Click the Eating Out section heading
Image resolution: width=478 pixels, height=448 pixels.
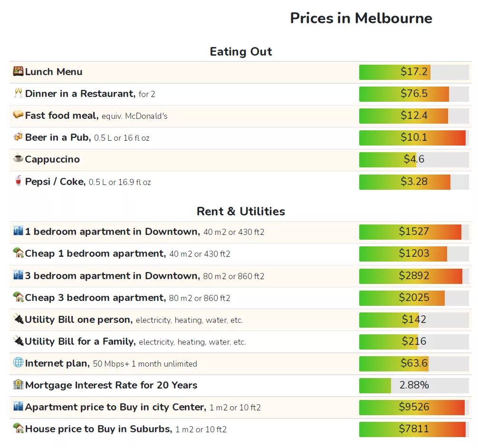point(241,51)
